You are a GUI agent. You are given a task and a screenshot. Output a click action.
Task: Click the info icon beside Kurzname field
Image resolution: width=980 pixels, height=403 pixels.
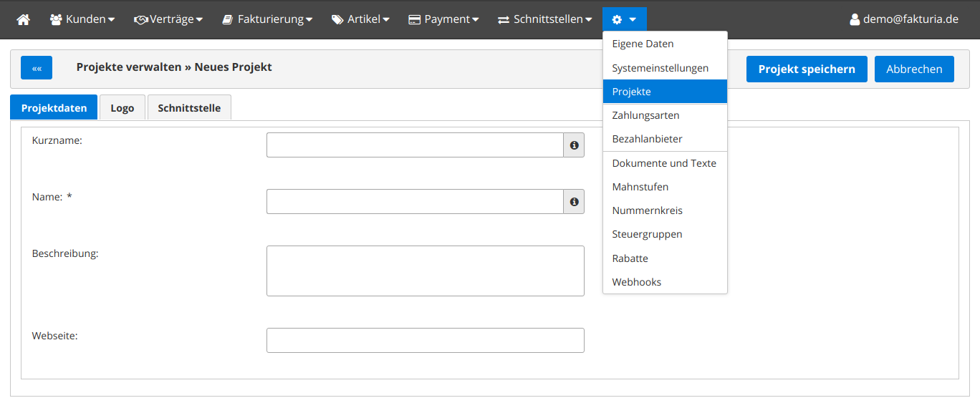click(574, 145)
